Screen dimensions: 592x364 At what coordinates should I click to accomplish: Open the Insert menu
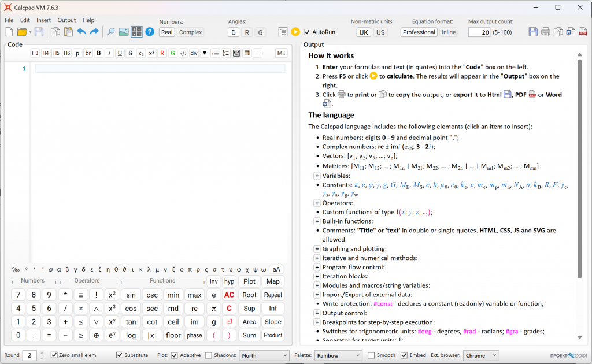coord(43,20)
